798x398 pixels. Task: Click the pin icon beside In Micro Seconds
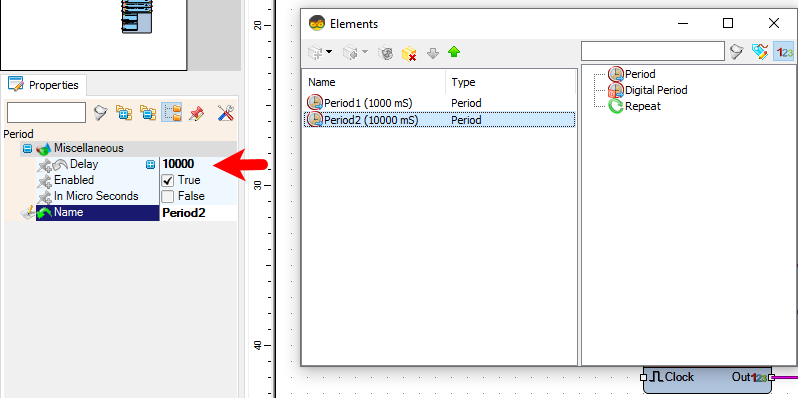coord(45,196)
